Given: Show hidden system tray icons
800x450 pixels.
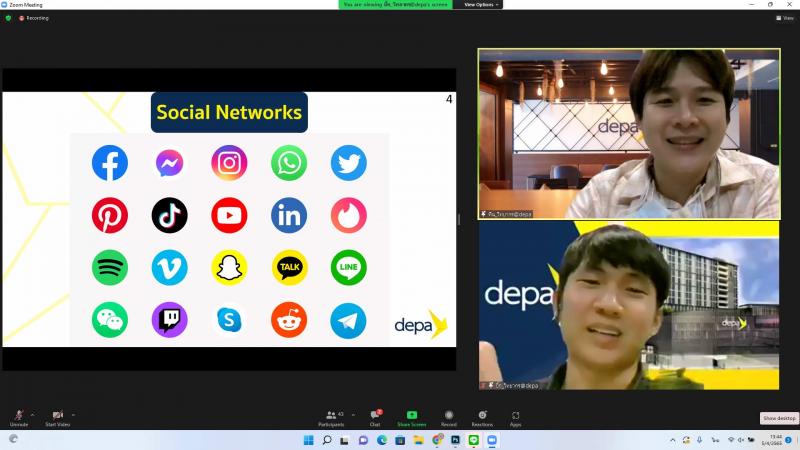Looking at the screenshot, I should 673,440.
